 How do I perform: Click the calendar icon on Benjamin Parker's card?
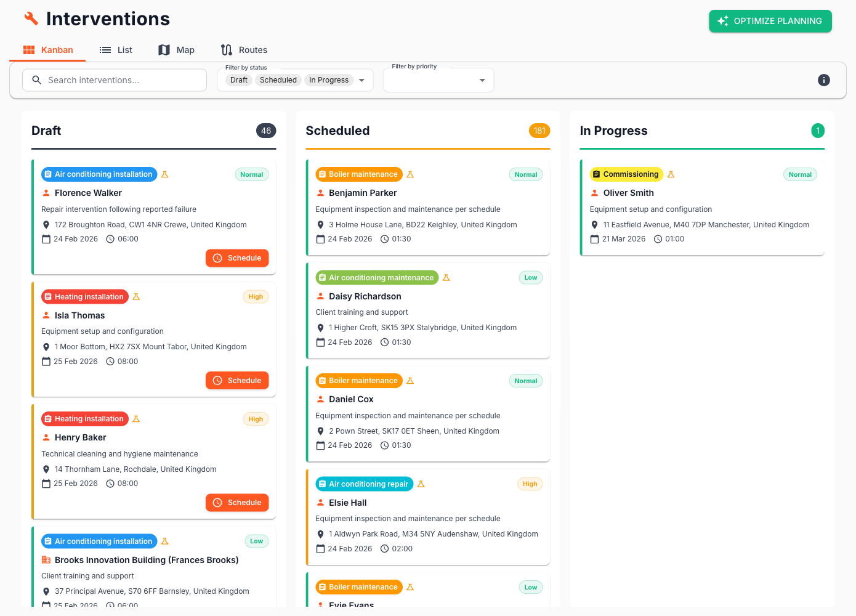tap(320, 238)
